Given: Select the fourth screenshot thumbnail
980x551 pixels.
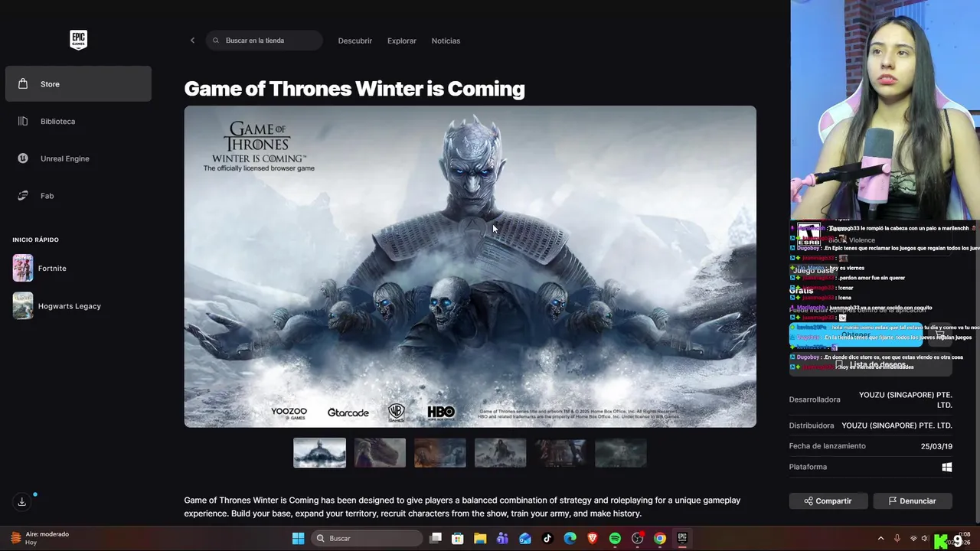Looking at the screenshot, I should (x=500, y=453).
